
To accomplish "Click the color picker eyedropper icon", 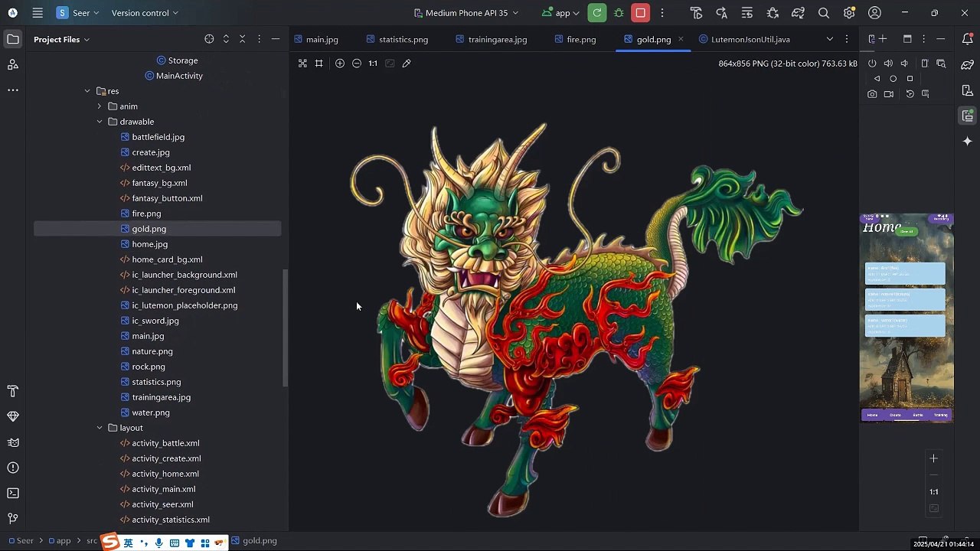I will [x=407, y=64].
